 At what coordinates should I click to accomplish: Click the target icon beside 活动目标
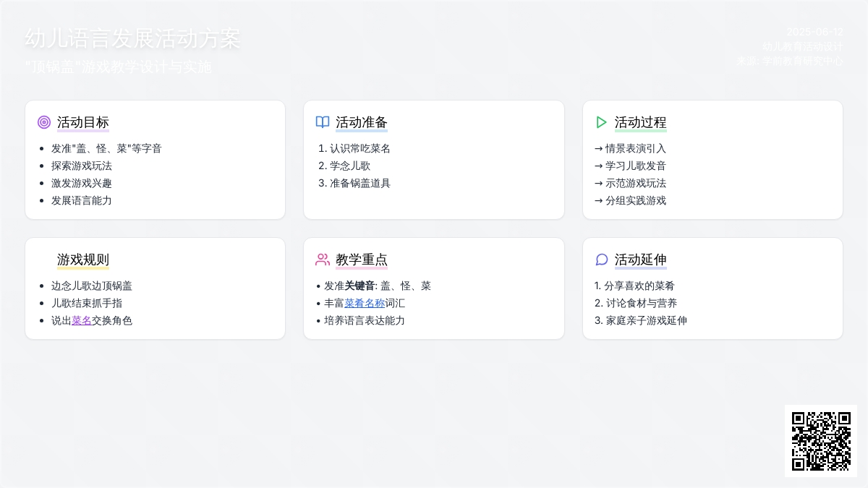[44, 122]
